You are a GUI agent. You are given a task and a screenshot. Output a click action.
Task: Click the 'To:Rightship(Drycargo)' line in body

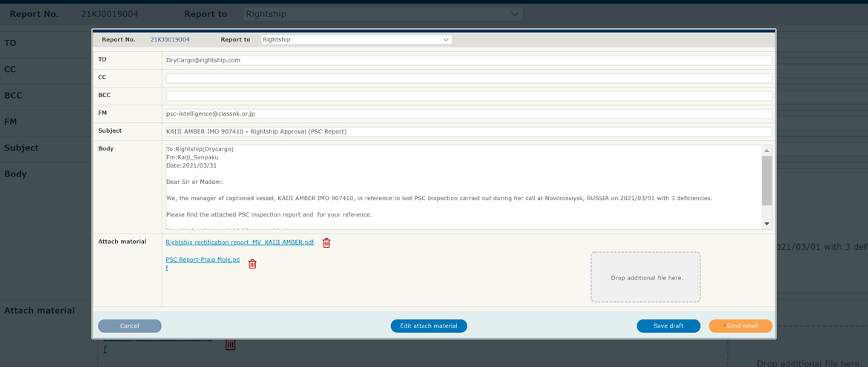[x=200, y=149]
